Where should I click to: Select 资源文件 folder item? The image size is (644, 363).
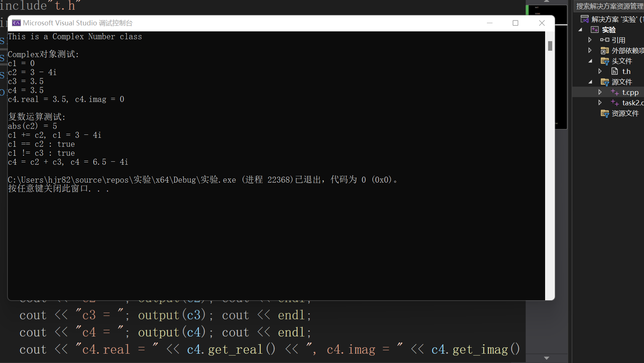625,113
